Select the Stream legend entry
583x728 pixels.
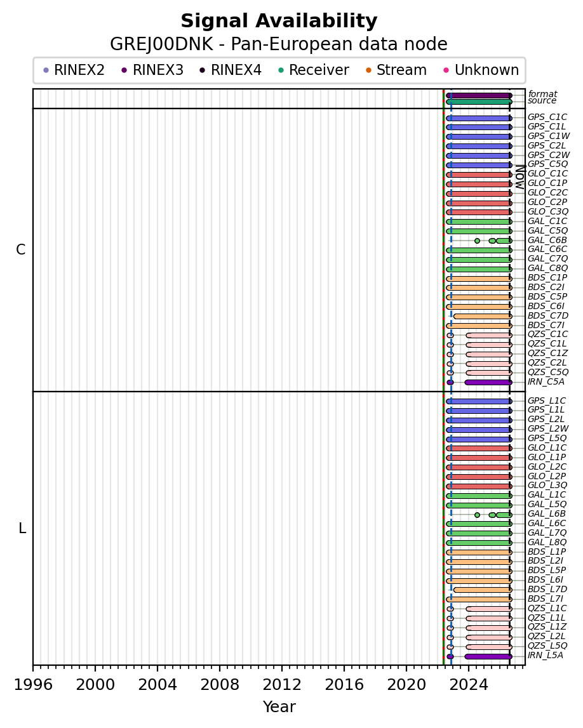(396, 70)
